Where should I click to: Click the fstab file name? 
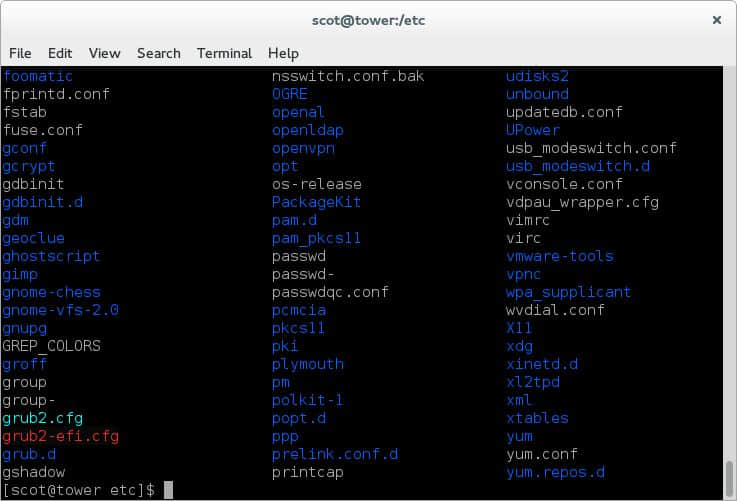pyautogui.click(x=25, y=112)
